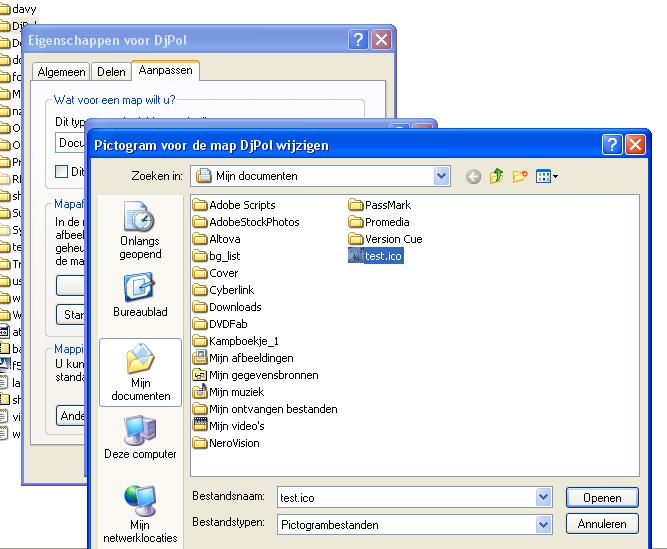Select Aanpassen tab in Eigenschappen window

click(165, 70)
